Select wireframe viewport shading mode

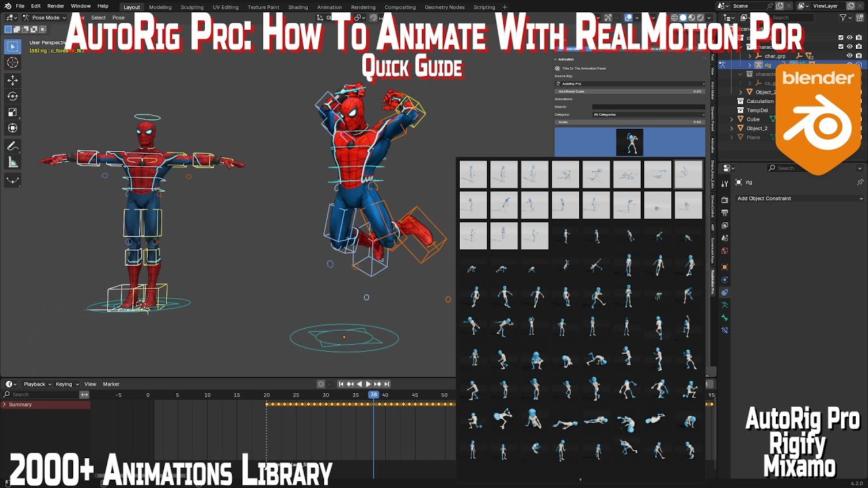tap(676, 18)
